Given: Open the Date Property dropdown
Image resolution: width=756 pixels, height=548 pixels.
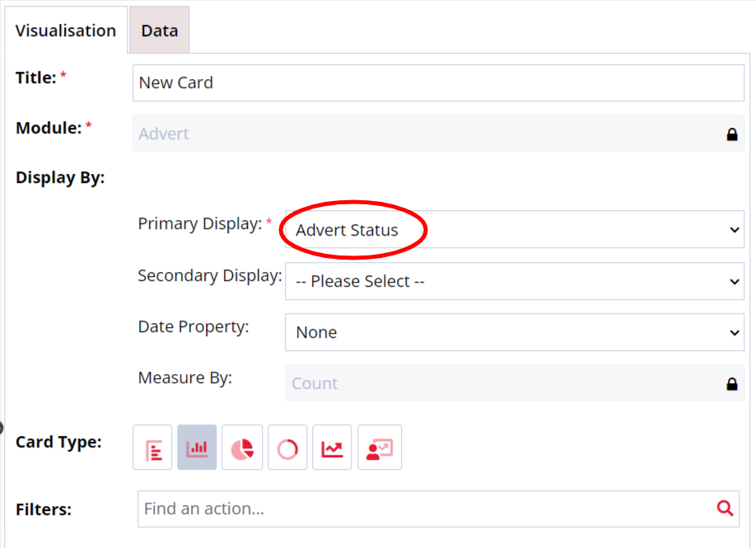Looking at the screenshot, I should [x=514, y=332].
